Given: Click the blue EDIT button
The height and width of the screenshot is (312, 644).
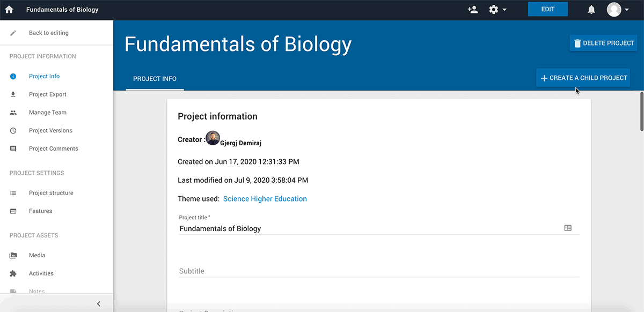Looking at the screenshot, I should pyautogui.click(x=548, y=9).
